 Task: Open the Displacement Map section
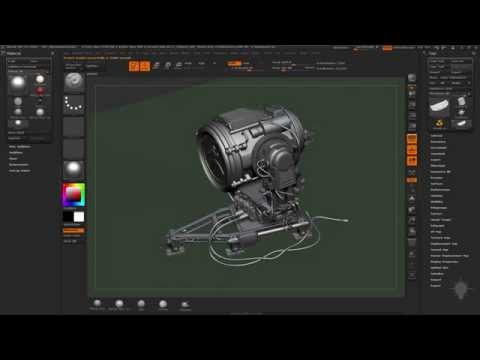point(444,244)
